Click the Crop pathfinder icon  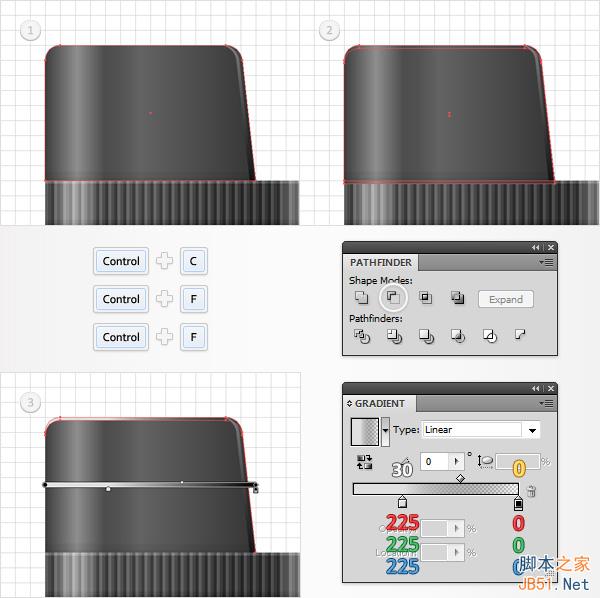[458, 336]
